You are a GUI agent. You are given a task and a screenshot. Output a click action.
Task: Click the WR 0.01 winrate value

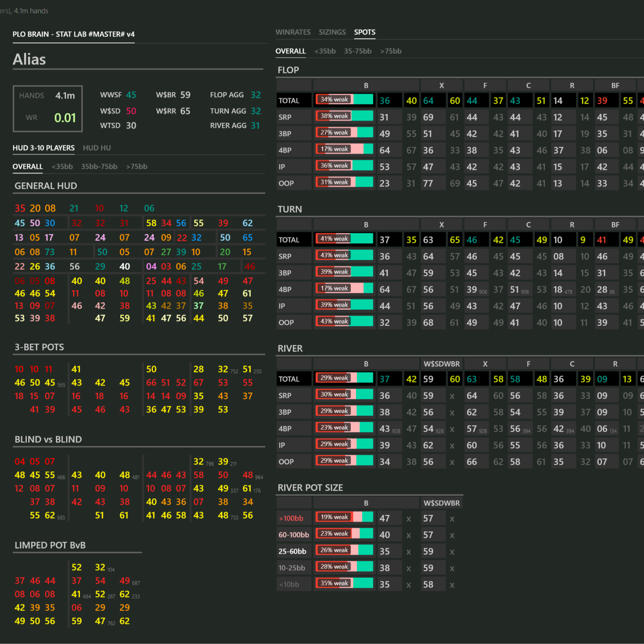click(65, 118)
